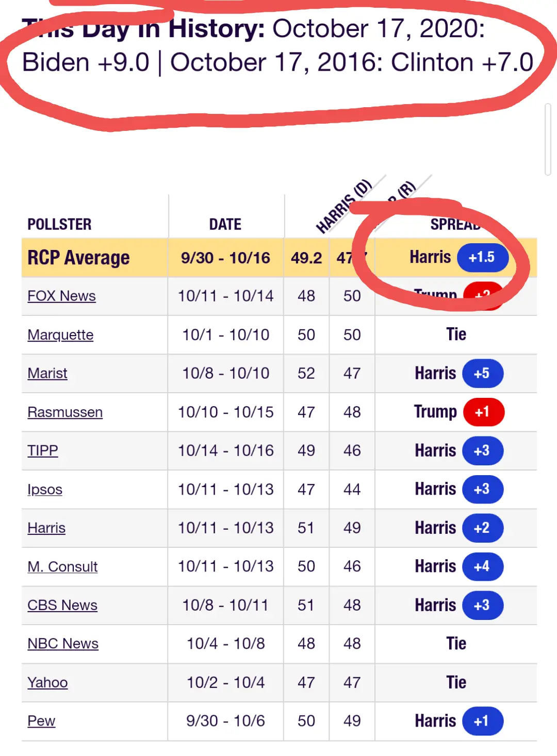
Task: Follow the Rasmussen pollster link
Action: pyautogui.click(x=65, y=412)
